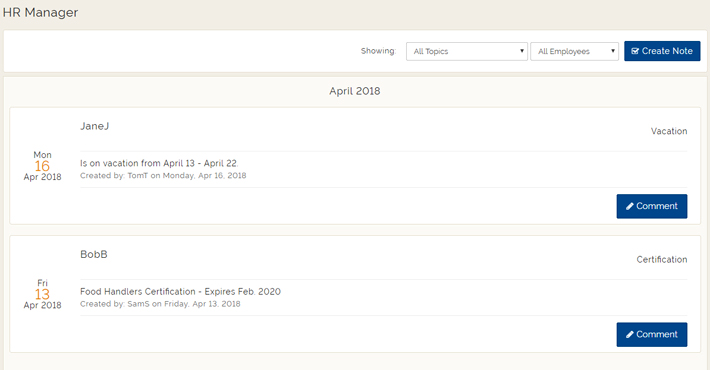Click the HR Manager page title
The width and height of the screenshot is (710, 370).
pos(40,12)
